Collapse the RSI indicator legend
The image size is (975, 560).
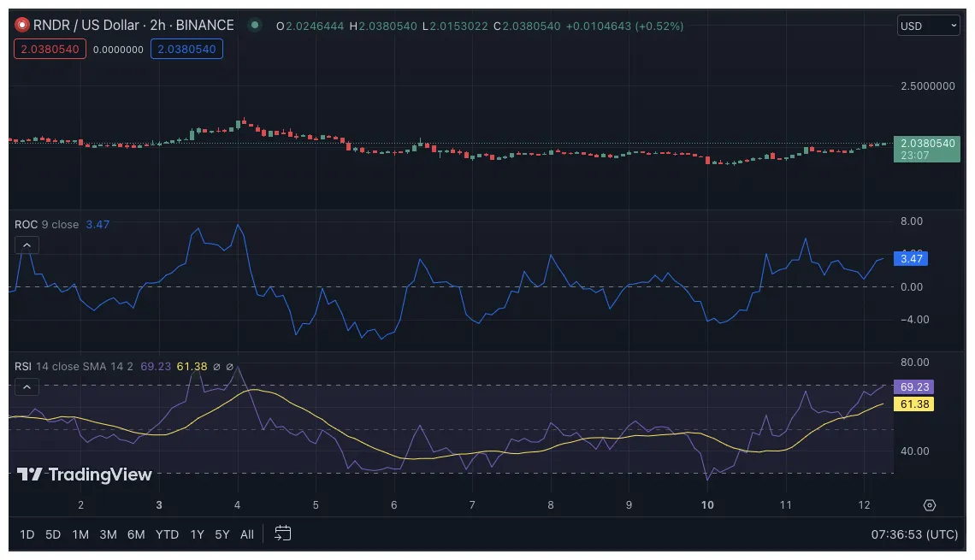click(26, 387)
